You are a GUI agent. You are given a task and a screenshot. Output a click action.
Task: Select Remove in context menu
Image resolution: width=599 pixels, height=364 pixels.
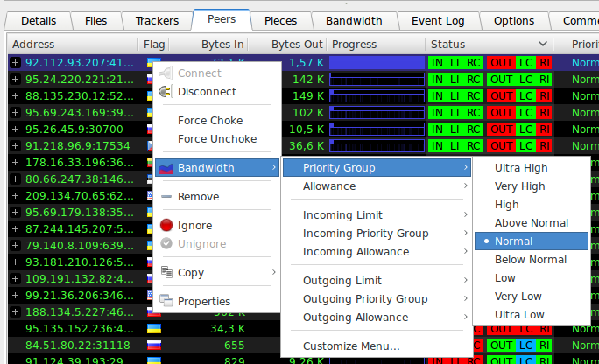(216, 197)
